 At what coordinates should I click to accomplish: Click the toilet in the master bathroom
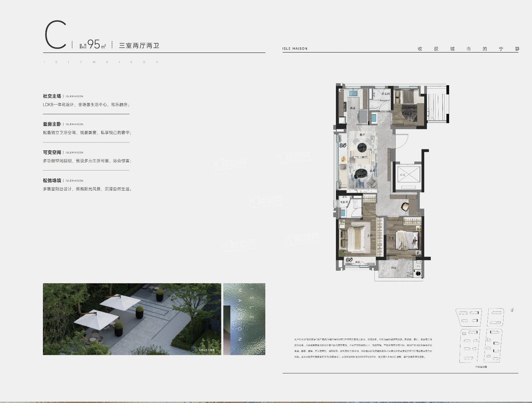click(356, 204)
